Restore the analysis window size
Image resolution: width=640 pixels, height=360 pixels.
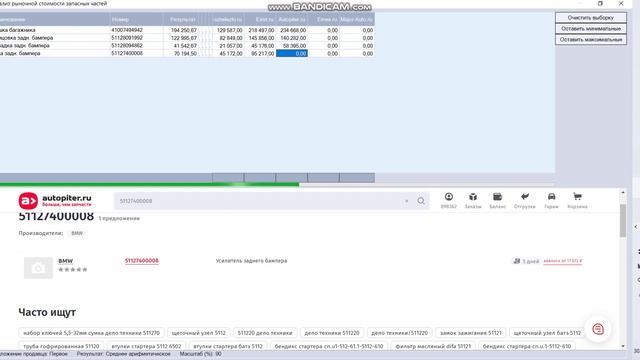(x=600, y=3)
